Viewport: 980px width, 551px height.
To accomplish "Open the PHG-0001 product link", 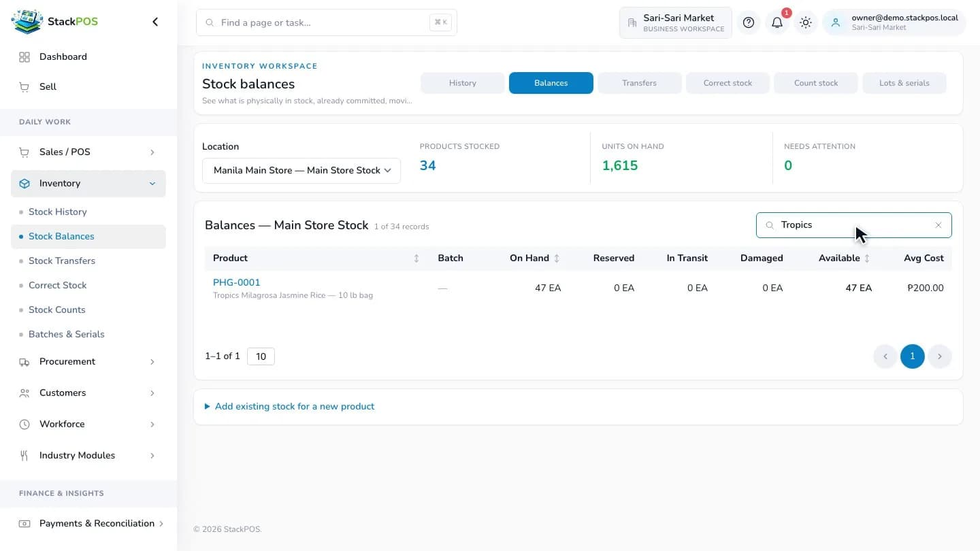I will (237, 283).
